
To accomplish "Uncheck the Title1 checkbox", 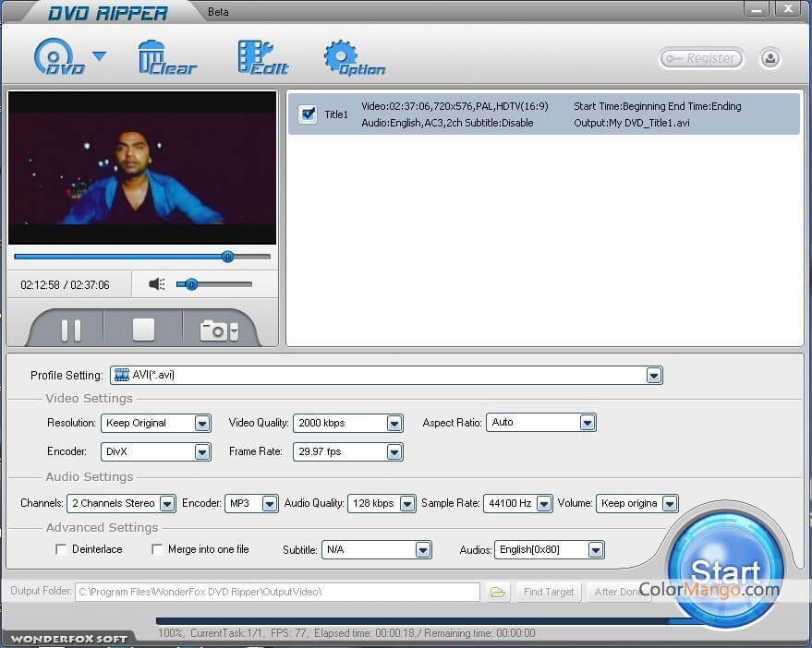I will (309, 114).
